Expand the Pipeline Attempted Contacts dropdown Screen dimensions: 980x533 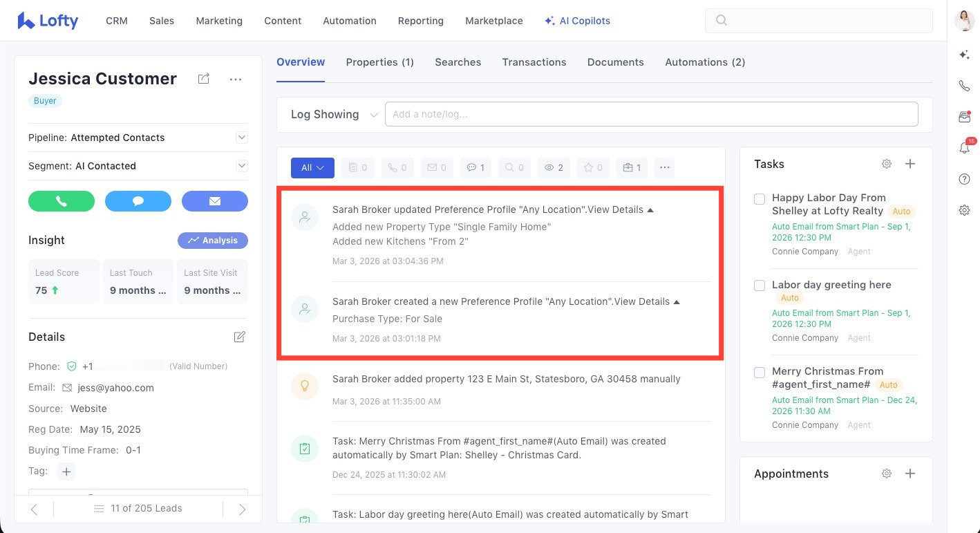[x=242, y=138]
